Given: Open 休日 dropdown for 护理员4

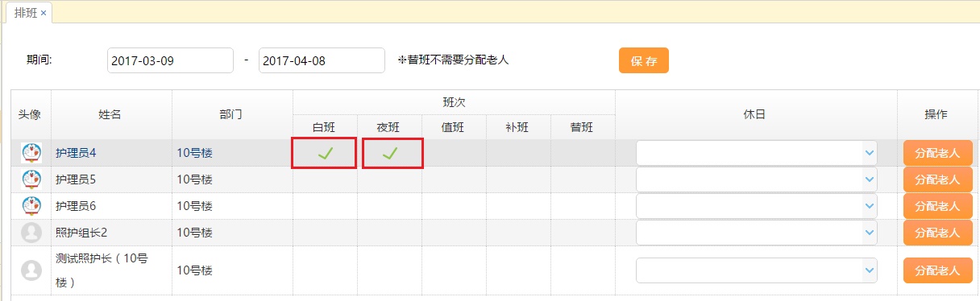Looking at the screenshot, I should [x=757, y=153].
